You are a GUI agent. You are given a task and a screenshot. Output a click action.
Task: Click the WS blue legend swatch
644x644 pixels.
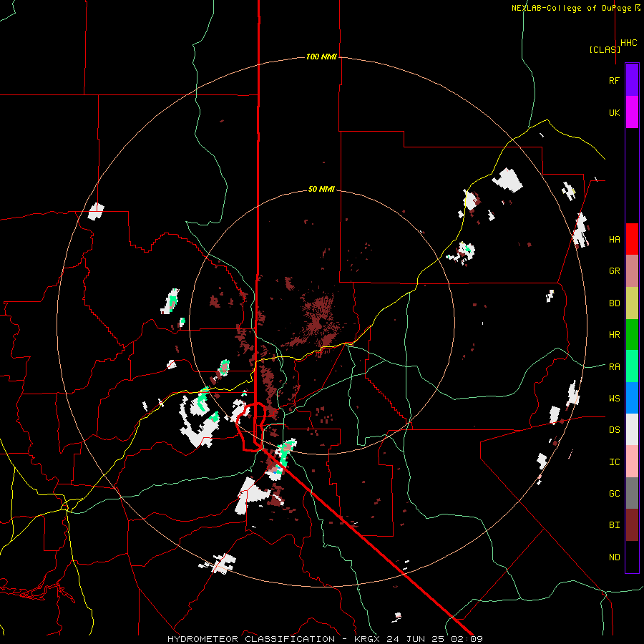coord(632,398)
